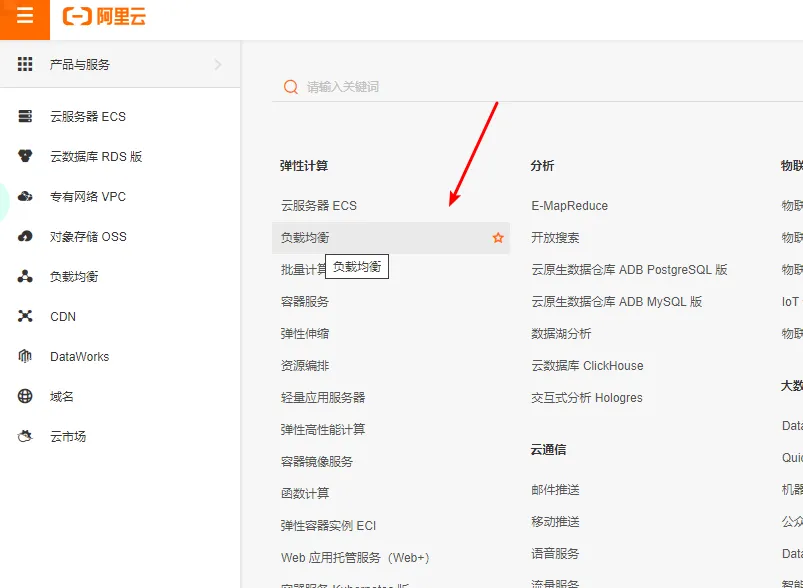803x588 pixels.
Task: Click the 专有网络 VPC cloud icon
Action: coord(25,196)
